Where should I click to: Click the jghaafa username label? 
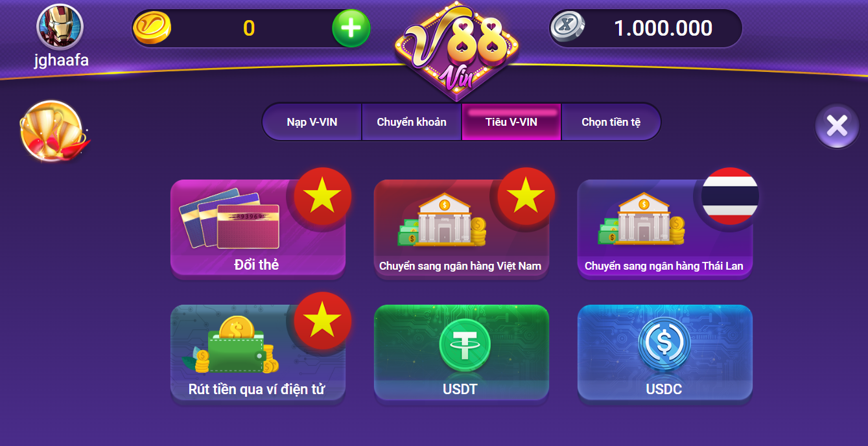[x=62, y=60]
